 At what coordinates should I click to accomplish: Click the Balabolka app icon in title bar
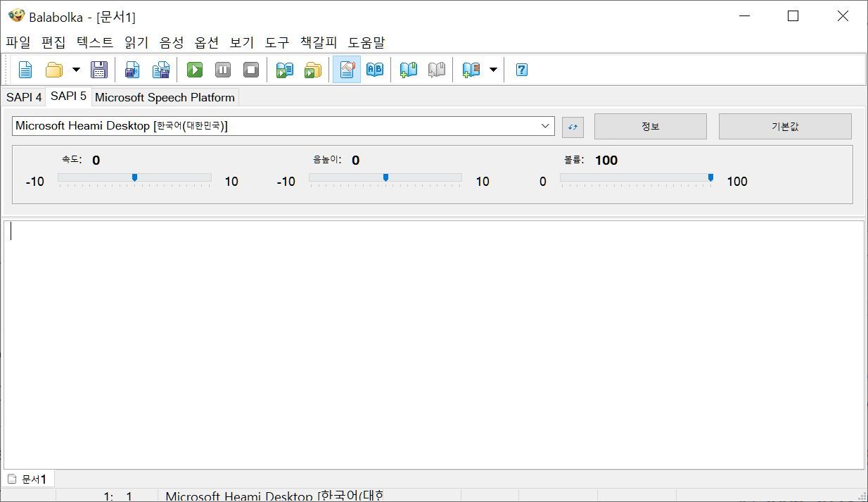(x=16, y=16)
